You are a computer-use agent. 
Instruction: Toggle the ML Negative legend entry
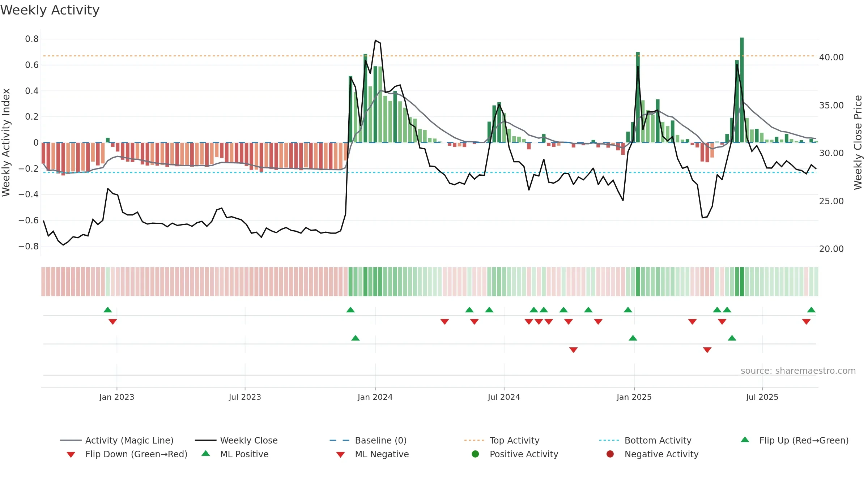coord(373,454)
